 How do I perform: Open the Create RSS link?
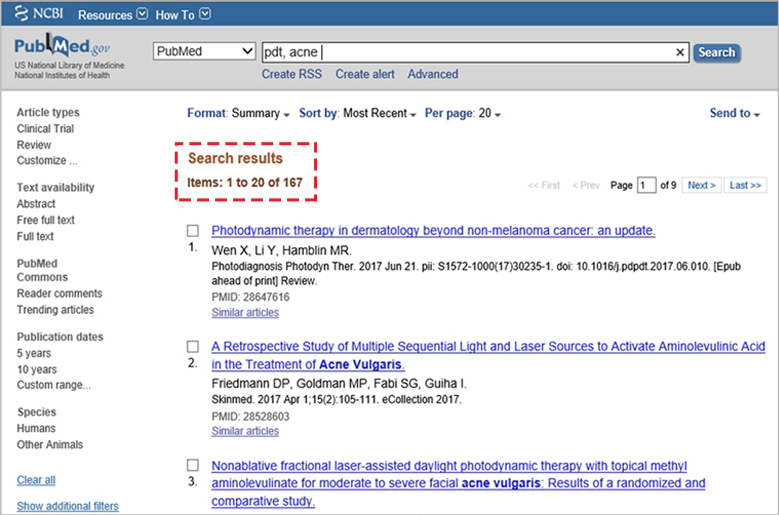tap(292, 74)
